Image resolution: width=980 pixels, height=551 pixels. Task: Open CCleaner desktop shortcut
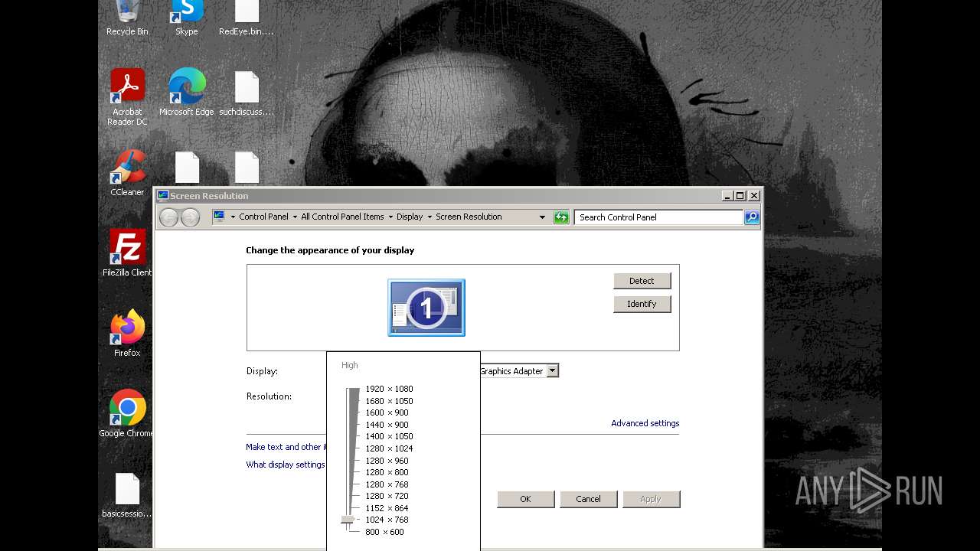point(127,173)
